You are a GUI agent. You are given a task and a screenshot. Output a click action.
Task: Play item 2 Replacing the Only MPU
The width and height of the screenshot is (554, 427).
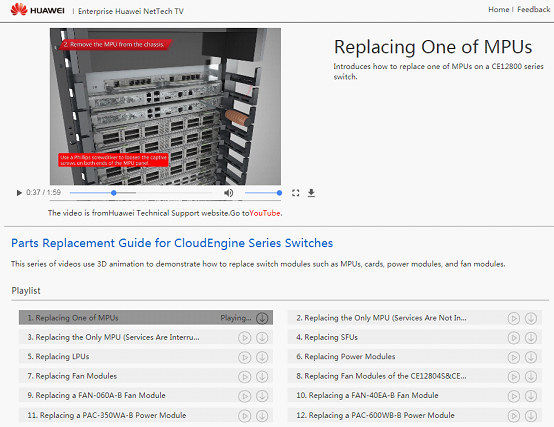tap(514, 319)
